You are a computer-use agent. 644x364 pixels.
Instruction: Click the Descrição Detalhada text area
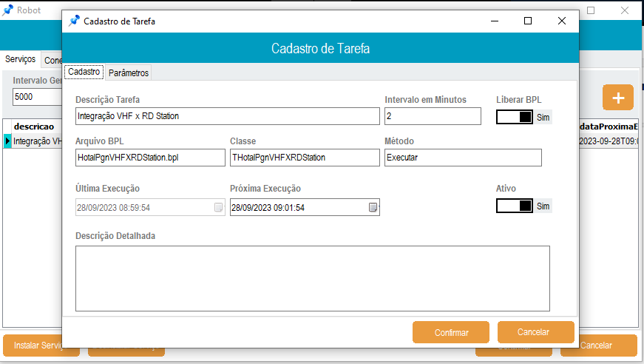coord(313,278)
